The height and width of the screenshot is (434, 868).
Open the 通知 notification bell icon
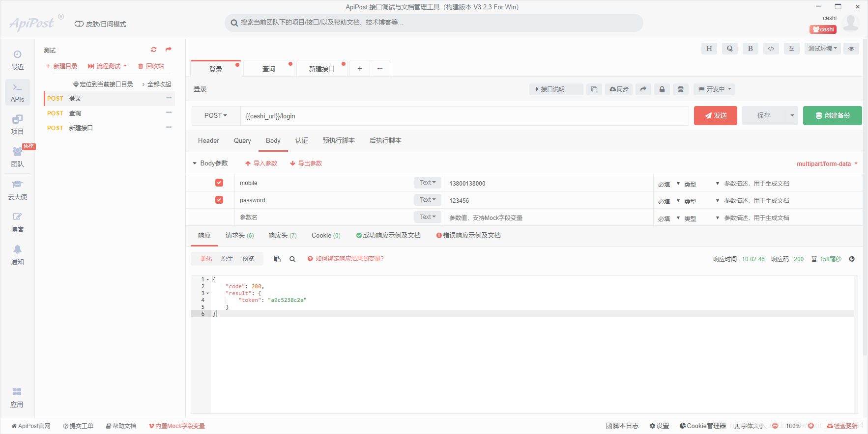pos(17,255)
